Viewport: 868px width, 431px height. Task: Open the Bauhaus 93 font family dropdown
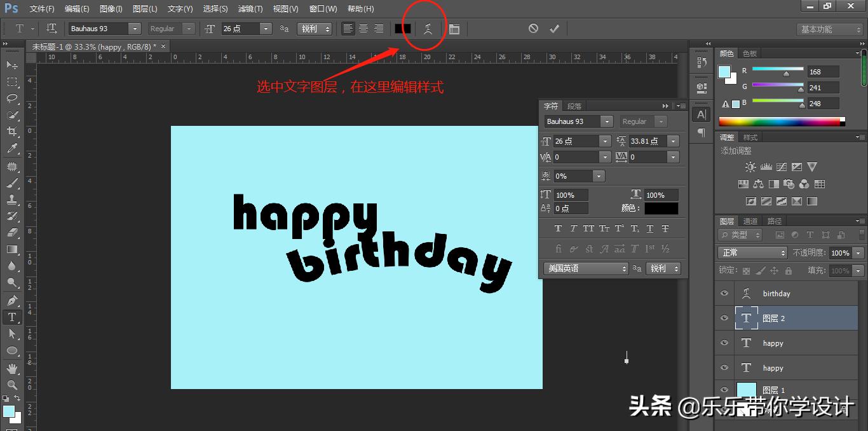pos(135,28)
